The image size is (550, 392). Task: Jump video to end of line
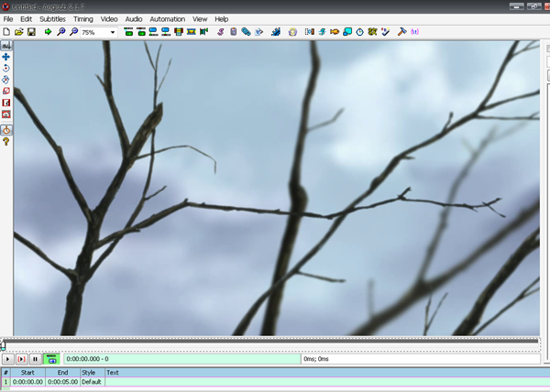pyautogui.click(x=141, y=32)
